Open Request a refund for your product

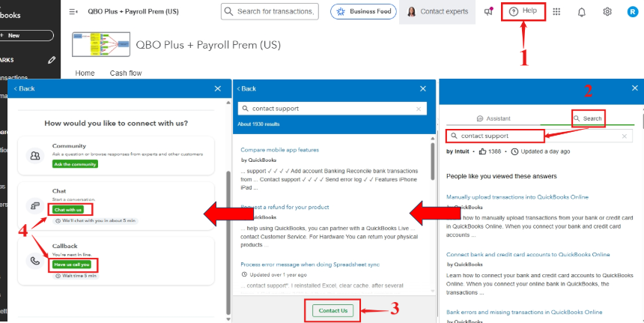coord(285,207)
